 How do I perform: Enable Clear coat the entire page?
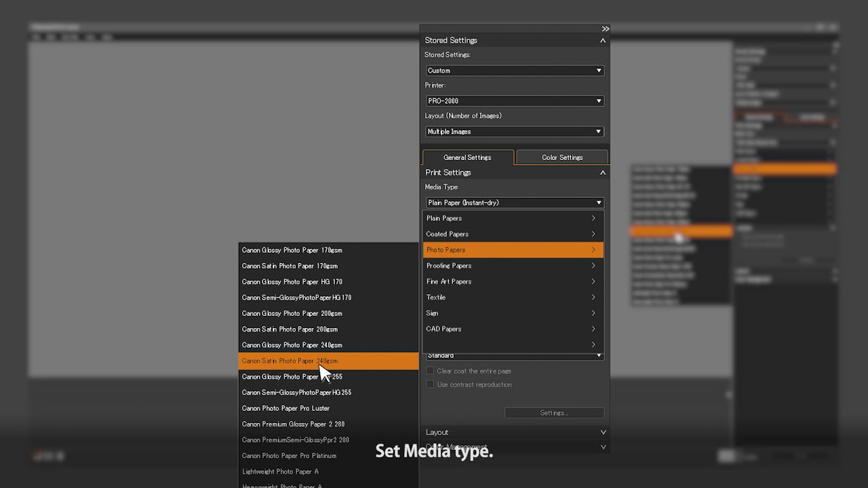430,371
